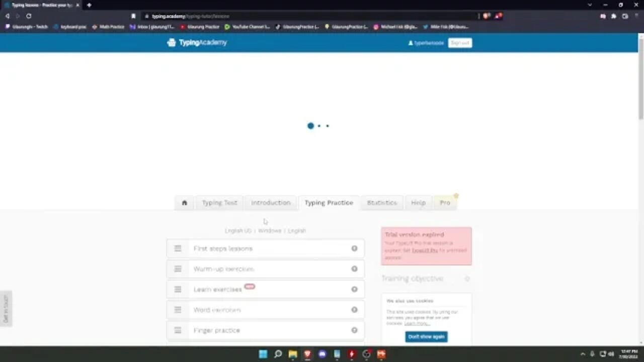Expand Word exercises with its arrow
Screen dimensions: 644x362
(354, 310)
